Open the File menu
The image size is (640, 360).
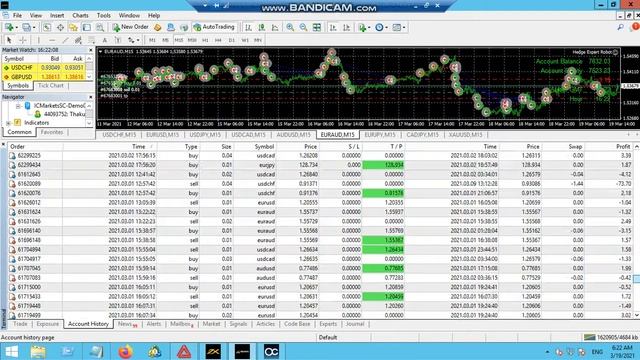coord(17,15)
